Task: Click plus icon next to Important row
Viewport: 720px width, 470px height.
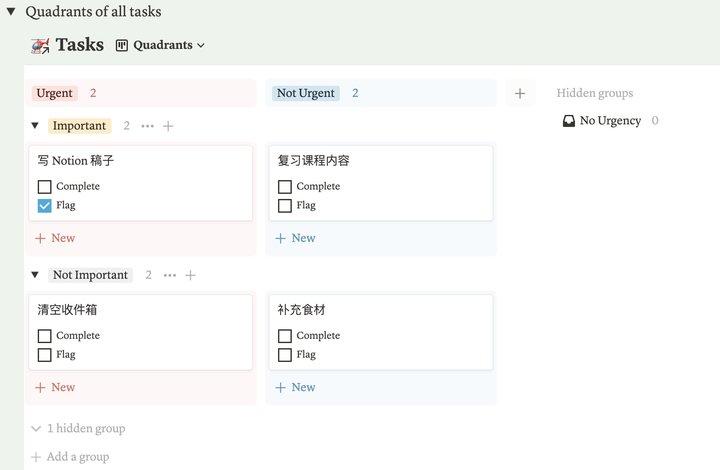Action: tap(168, 126)
